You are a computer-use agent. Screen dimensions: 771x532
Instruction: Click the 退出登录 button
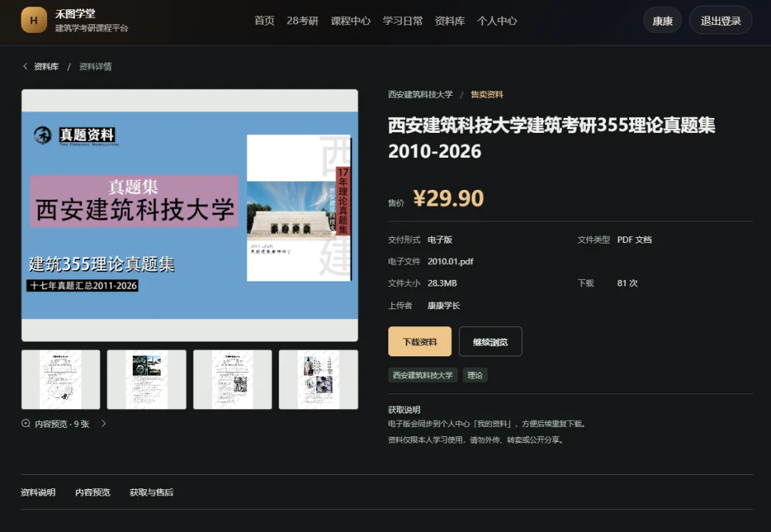pyautogui.click(x=721, y=21)
